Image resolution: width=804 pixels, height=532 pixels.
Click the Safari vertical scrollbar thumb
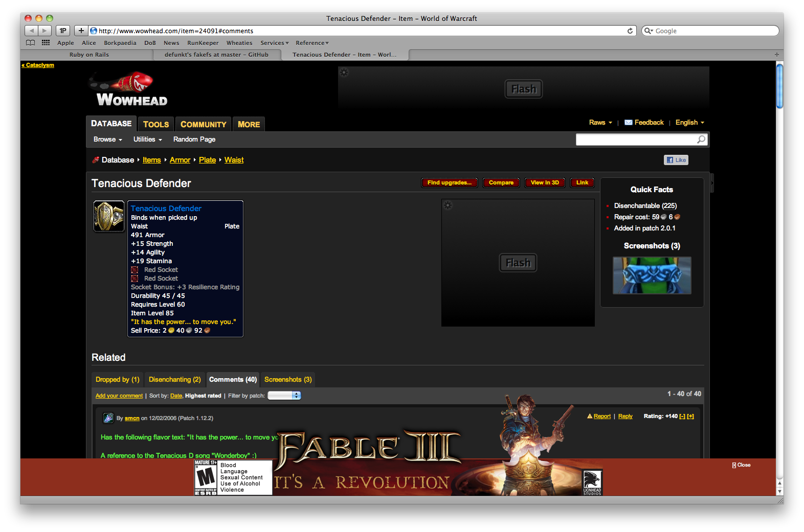pyautogui.click(x=779, y=85)
